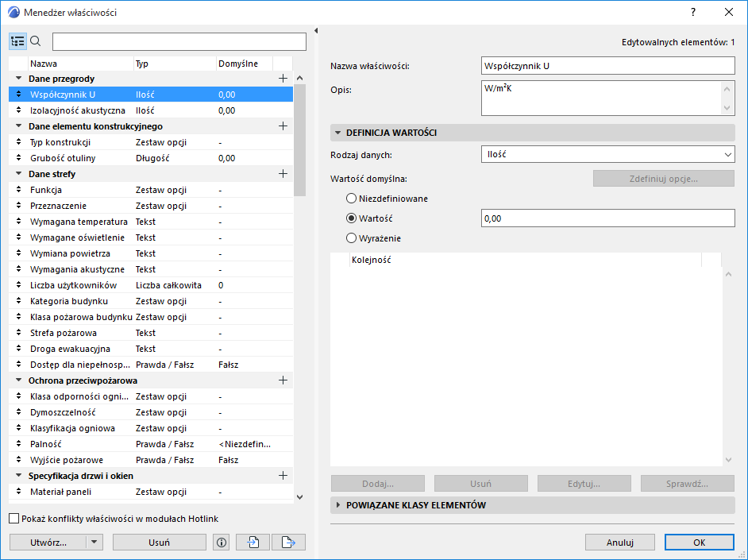Select the Wyrażenie radio option
This screenshot has width=748, height=560.
[x=352, y=238]
